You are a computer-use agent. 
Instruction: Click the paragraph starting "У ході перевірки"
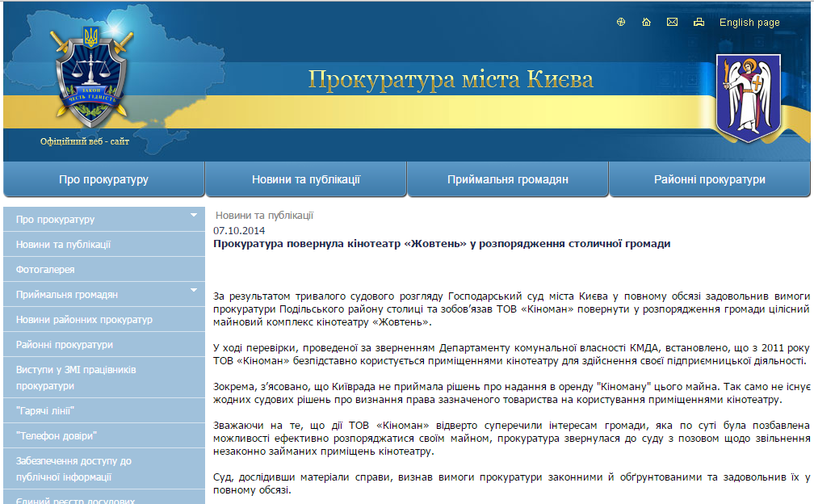point(511,354)
